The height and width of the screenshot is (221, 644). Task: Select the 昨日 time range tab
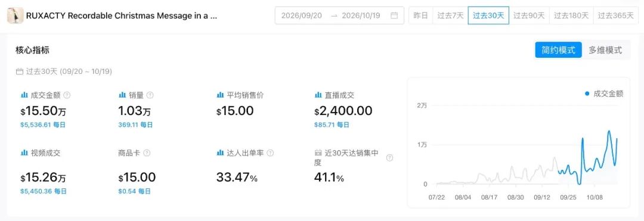(420, 15)
